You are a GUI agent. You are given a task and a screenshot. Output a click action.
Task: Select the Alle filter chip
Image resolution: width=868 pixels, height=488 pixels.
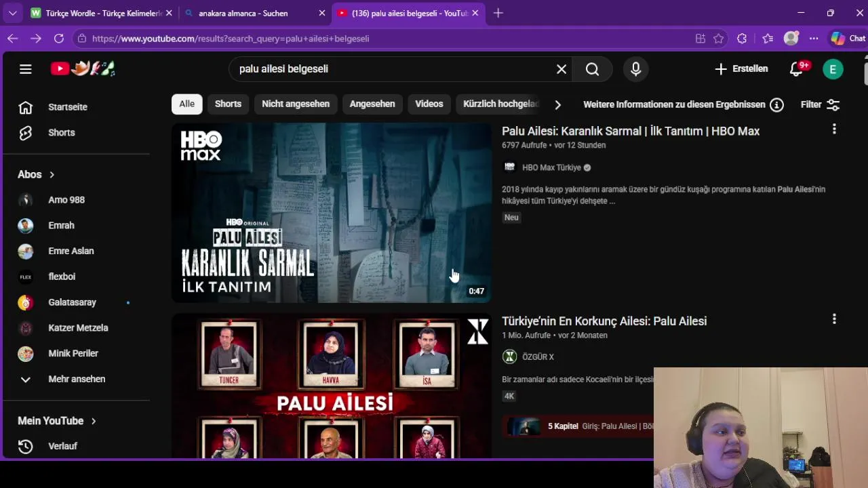186,104
